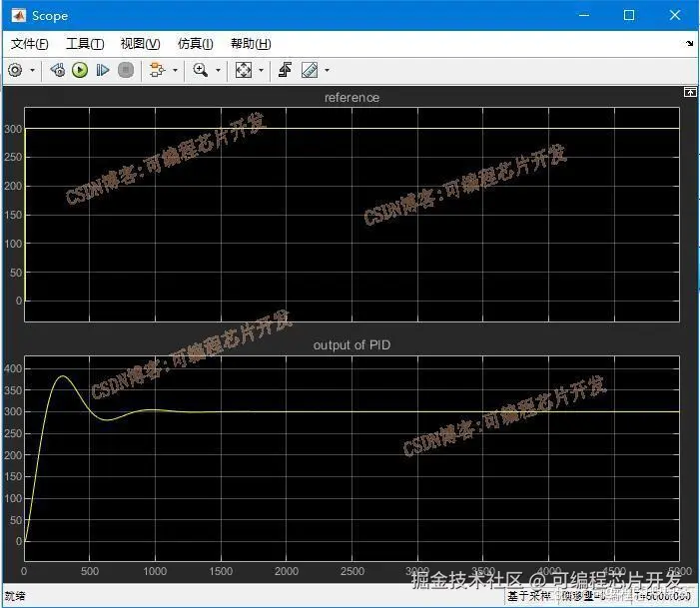Screen dimensions: 700x608
Task: Click the 就绪 status text
Action: point(15,596)
